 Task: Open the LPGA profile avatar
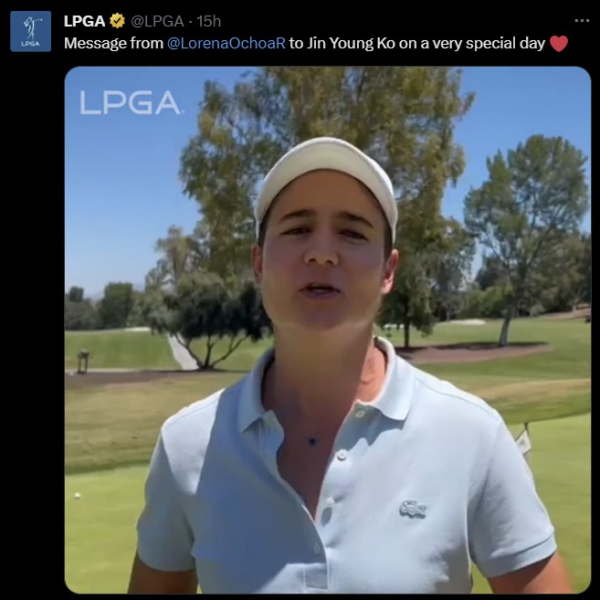[31, 31]
